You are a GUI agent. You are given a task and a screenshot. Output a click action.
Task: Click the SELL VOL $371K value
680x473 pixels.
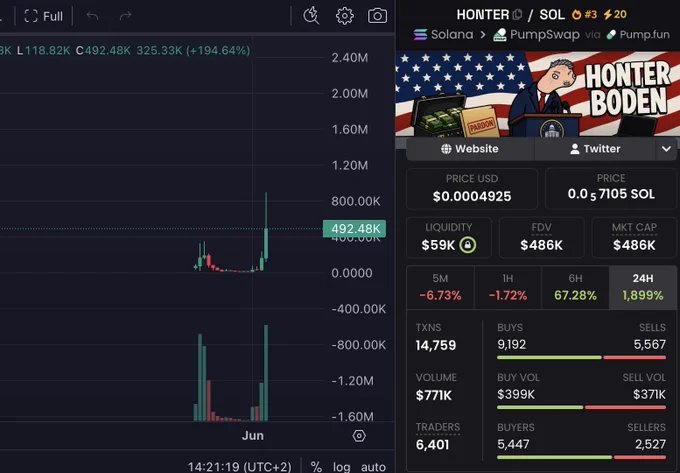649,395
